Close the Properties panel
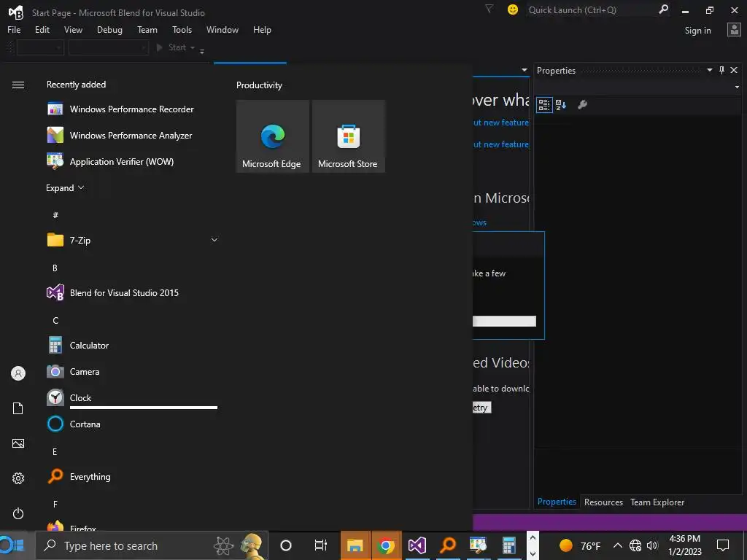 point(734,70)
